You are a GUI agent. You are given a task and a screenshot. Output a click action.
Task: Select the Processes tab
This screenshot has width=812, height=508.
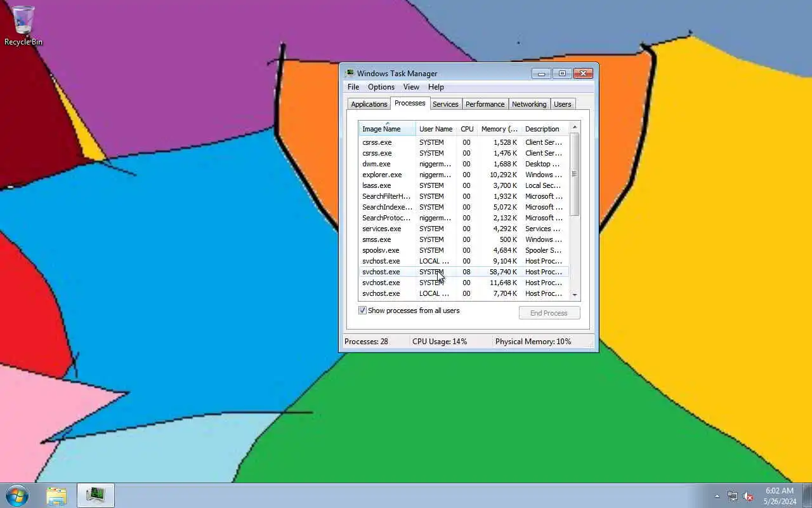410,103
